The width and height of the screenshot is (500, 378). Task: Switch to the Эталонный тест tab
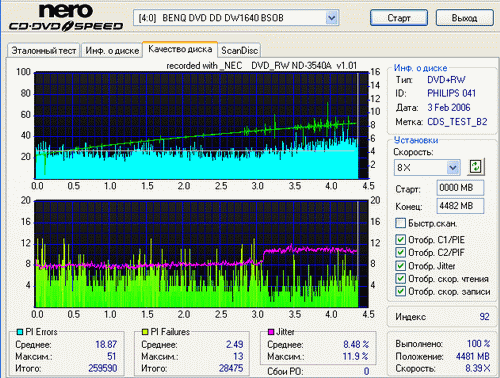click(x=44, y=51)
